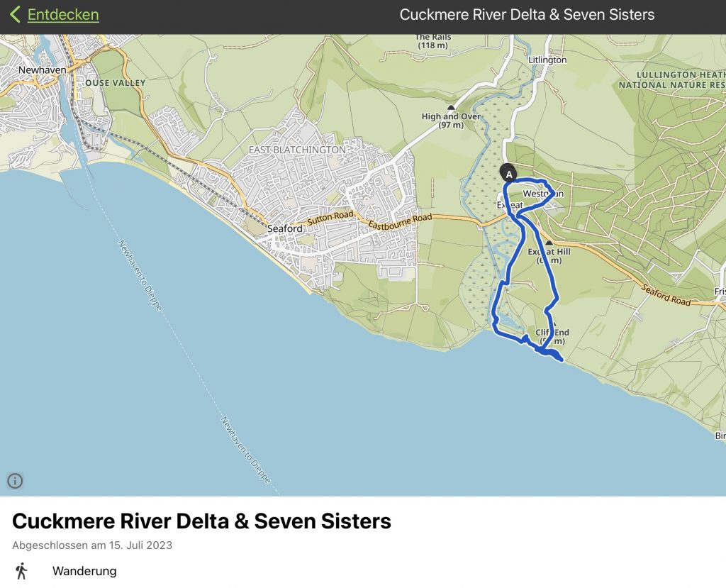Tap the header title in top bar
The image size is (726, 588).
click(527, 14)
